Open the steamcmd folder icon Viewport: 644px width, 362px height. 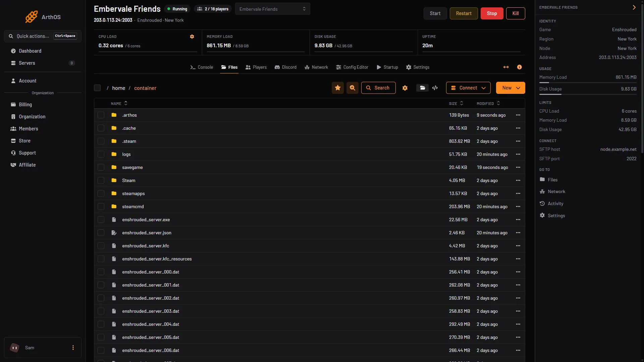pos(114,206)
